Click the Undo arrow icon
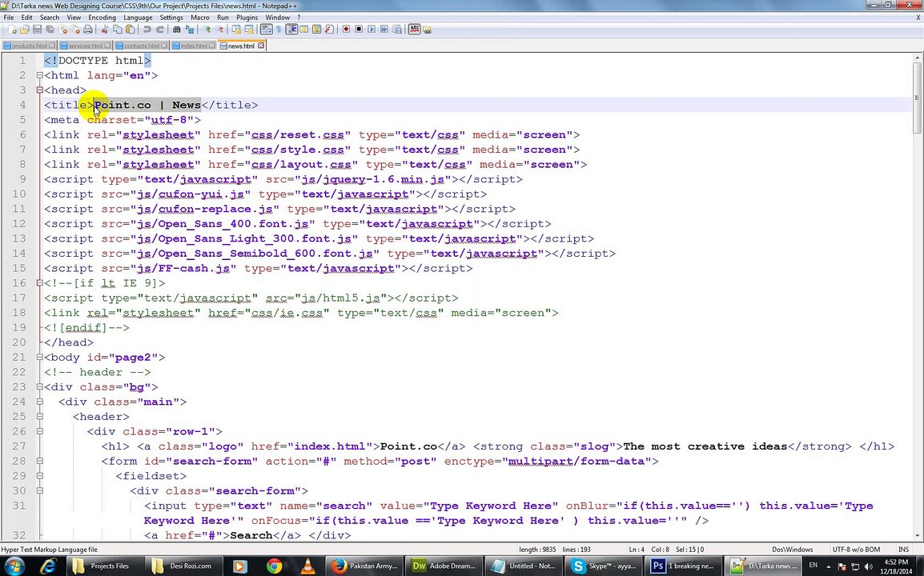This screenshot has width=924, height=576. click(147, 29)
